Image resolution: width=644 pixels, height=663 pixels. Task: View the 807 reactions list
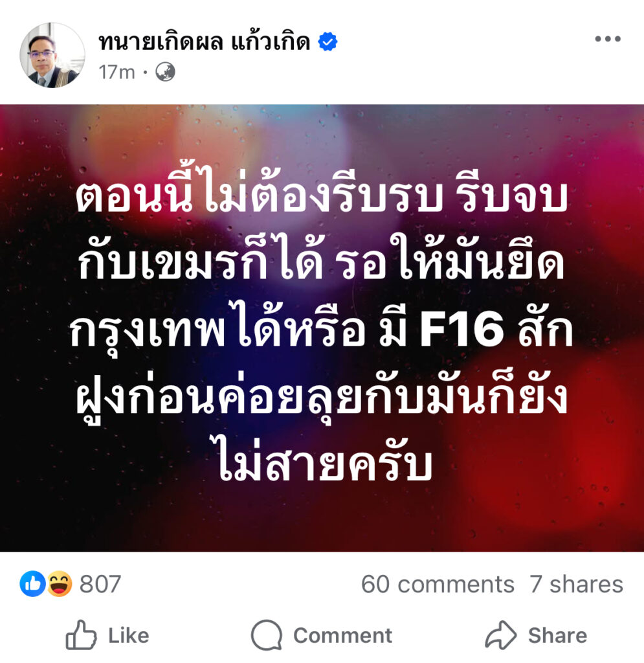pyautogui.click(x=100, y=584)
